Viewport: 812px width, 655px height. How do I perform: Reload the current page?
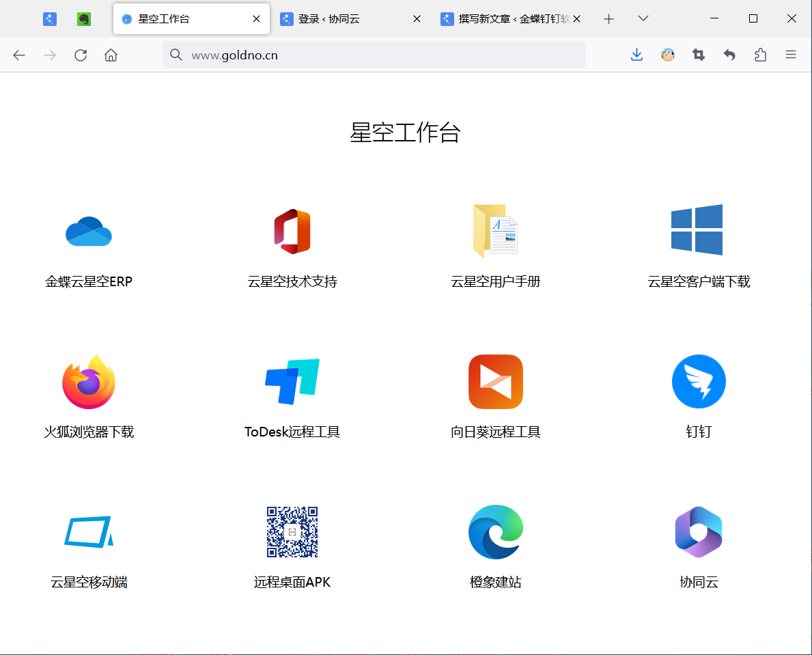(x=81, y=55)
